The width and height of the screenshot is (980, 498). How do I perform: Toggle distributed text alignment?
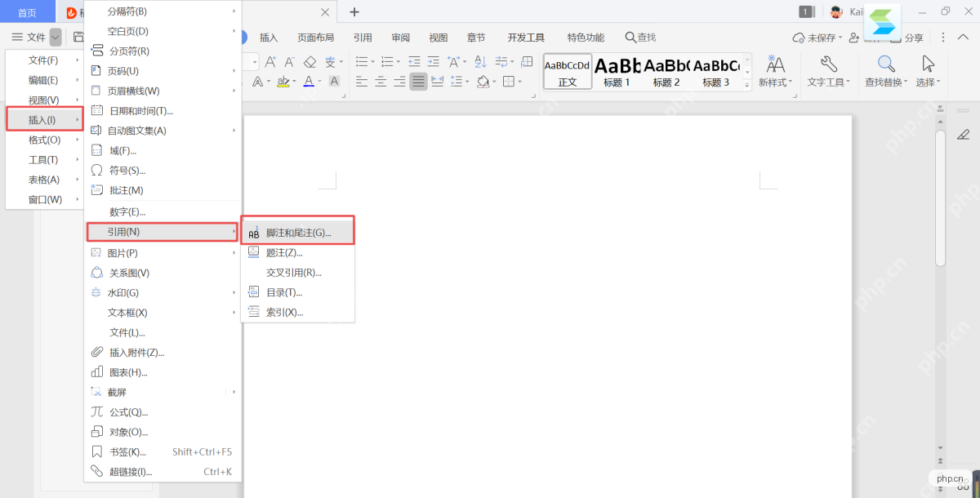(x=438, y=82)
